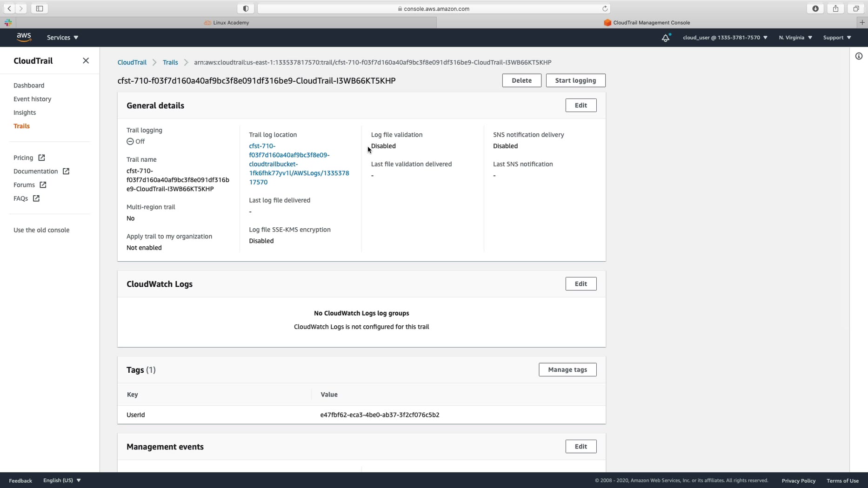Open the AWS notifications bell

[x=666, y=38]
